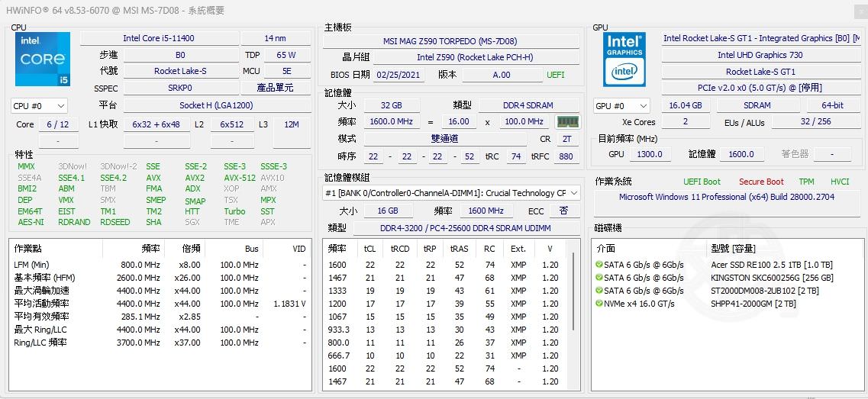Click the SSE4.2 feature label
This screenshot has width=868, height=399.
coord(114,178)
